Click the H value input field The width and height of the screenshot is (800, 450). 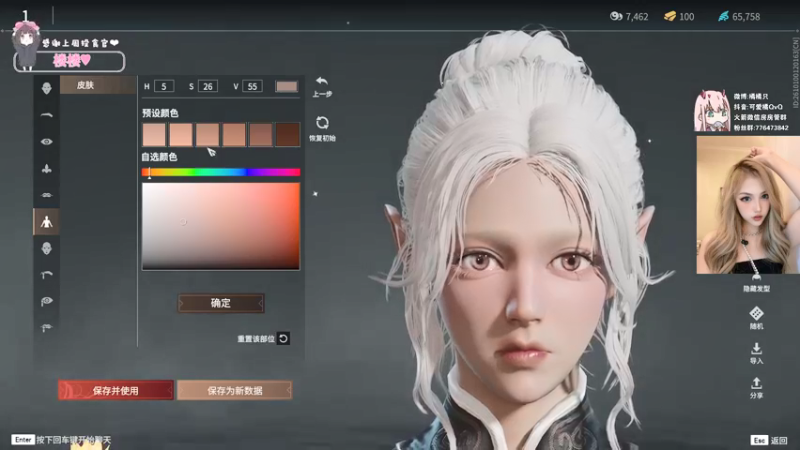pos(164,86)
